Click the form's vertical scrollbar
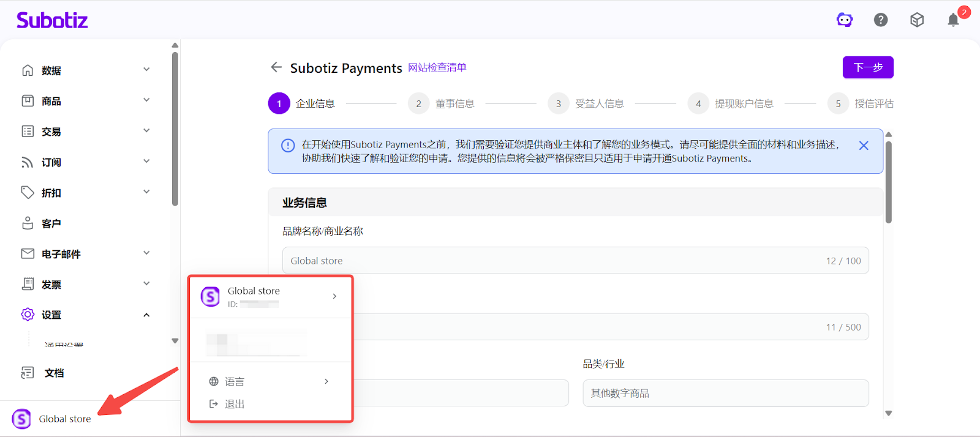The height and width of the screenshot is (437, 980). tap(889, 184)
